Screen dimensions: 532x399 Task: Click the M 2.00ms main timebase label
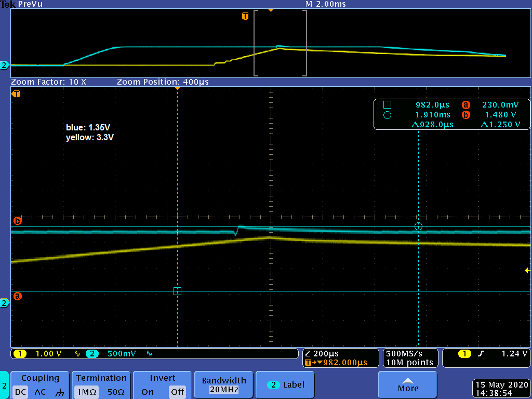click(326, 4)
